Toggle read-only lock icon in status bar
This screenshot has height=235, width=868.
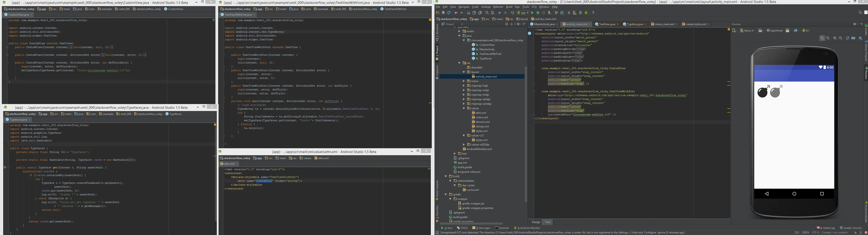click(855, 233)
